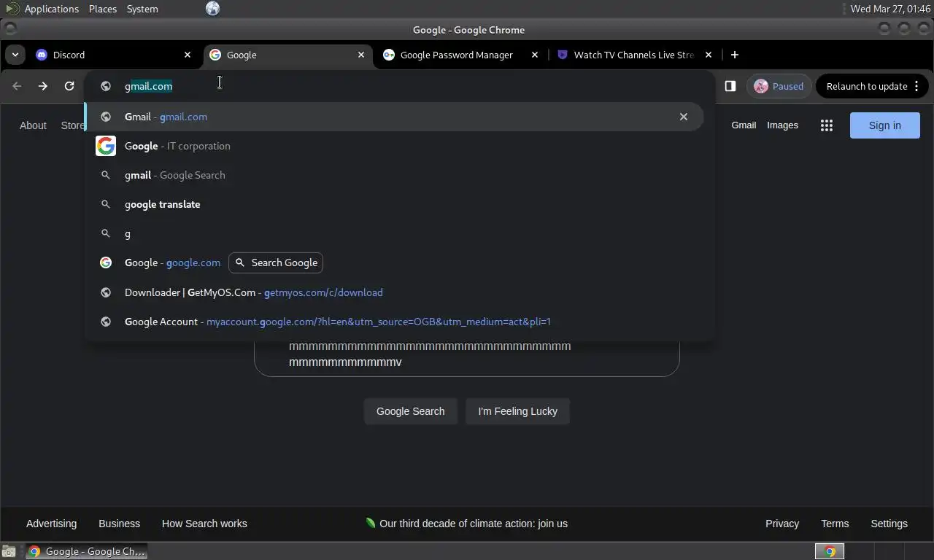Reload the current page
934x560 pixels.
coord(69,86)
